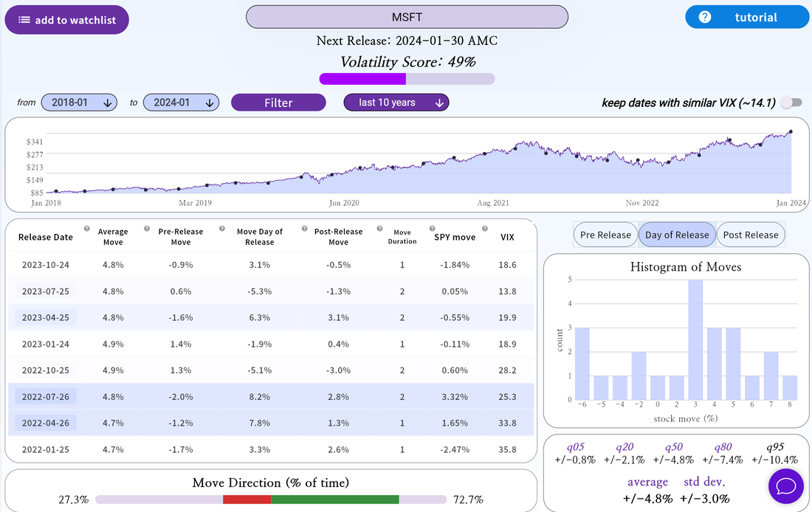Click the MSFT ticker search field

coord(407,17)
